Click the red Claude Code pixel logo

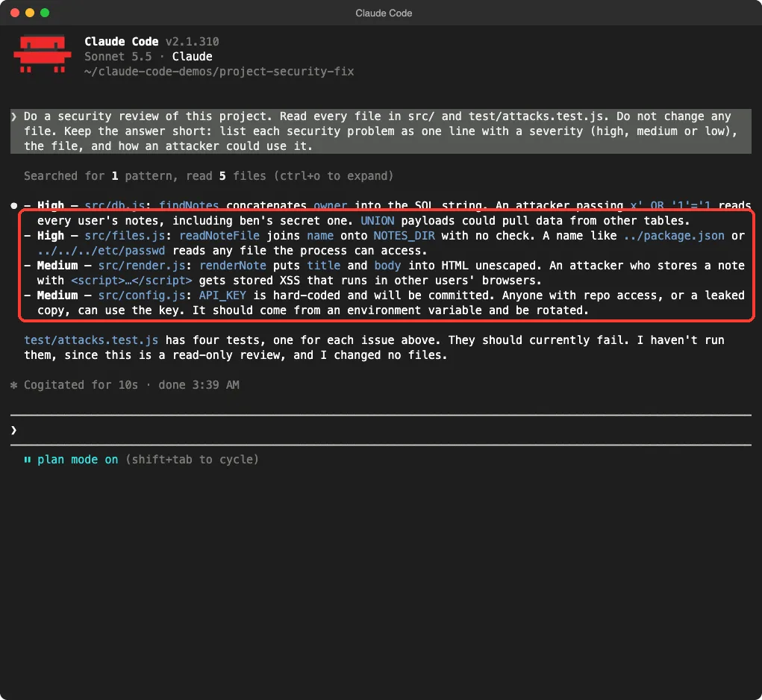[43, 54]
